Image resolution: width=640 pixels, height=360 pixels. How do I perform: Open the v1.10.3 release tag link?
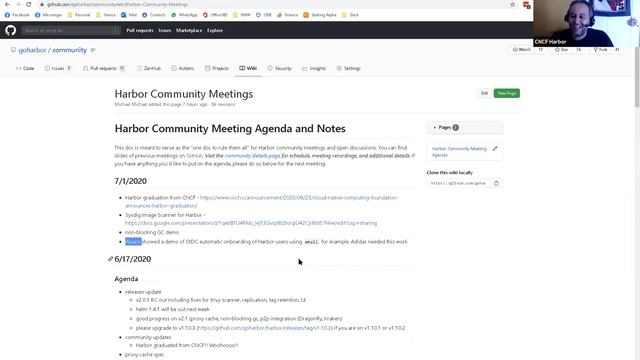click(x=264, y=328)
